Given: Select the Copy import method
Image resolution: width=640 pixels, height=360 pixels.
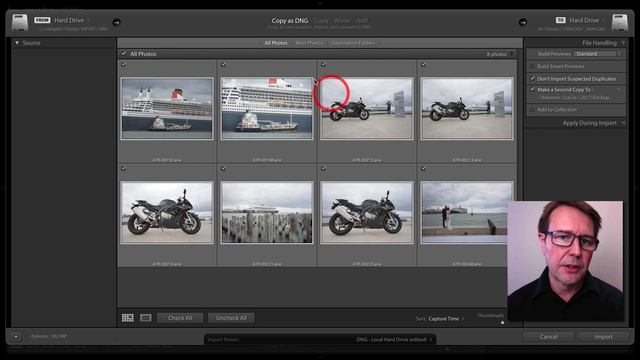Looking at the screenshot, I should pyautogui.click(x=321, y=20).
